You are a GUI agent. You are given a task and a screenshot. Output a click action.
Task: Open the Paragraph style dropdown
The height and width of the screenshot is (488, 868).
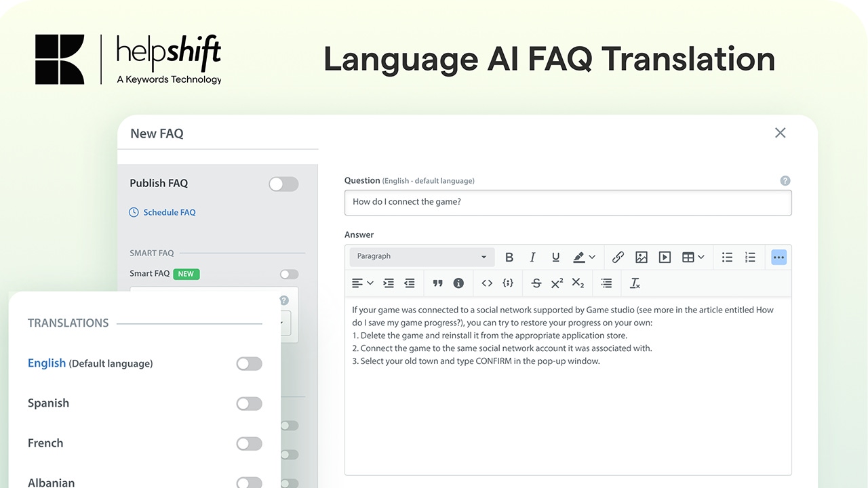[x=421, y=257]
